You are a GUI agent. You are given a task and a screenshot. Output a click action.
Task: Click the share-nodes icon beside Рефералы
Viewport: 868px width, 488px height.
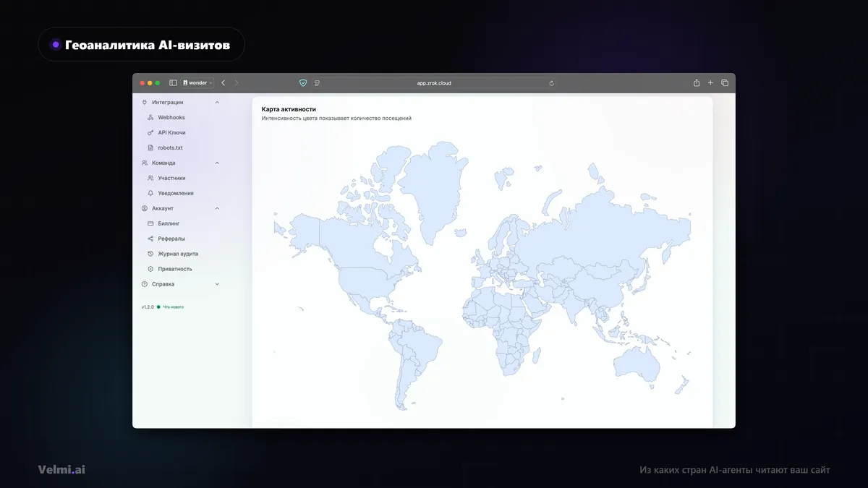(x=150, y=239)
